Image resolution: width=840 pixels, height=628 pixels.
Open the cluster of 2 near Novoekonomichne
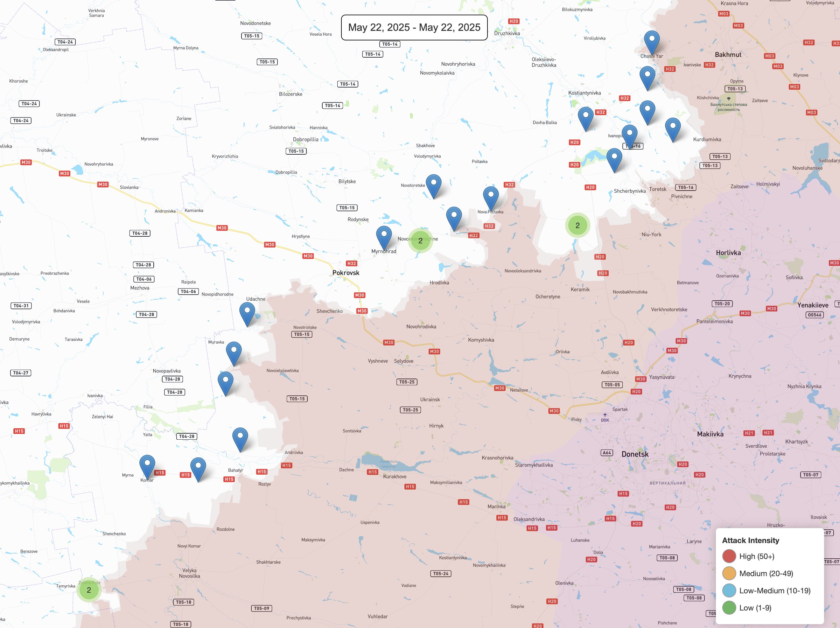coord(420,240)
